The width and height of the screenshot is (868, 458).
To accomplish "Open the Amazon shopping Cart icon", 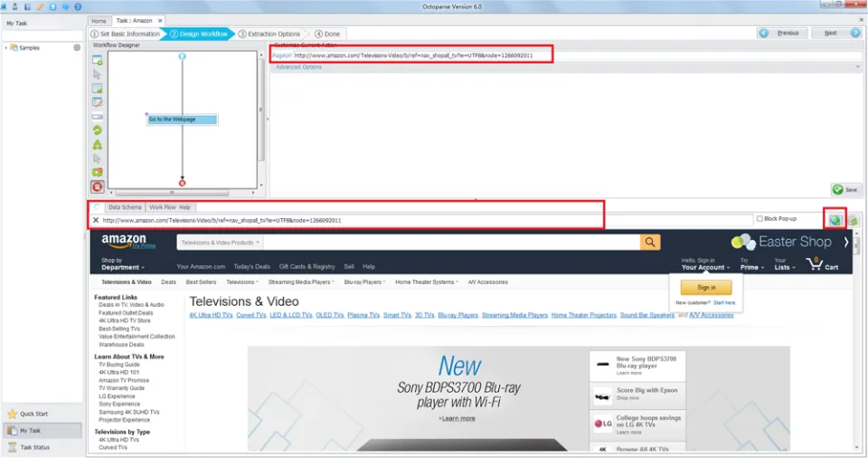I will 823,263.
